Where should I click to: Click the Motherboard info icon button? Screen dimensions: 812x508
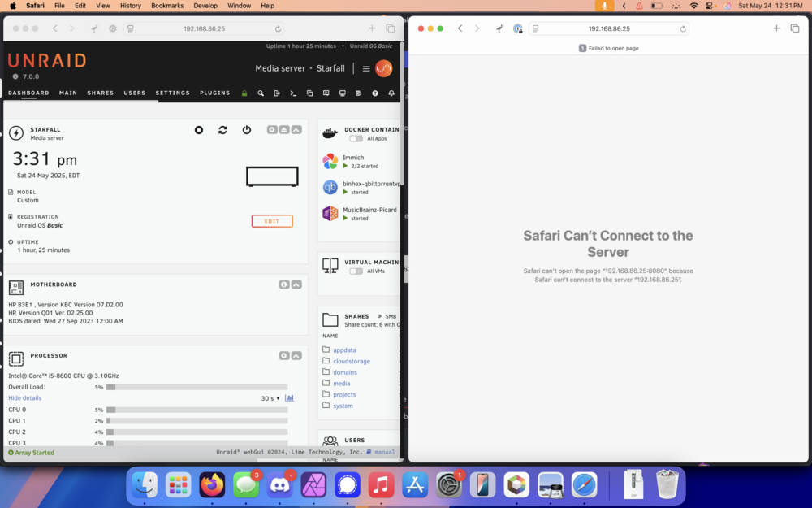283,284
